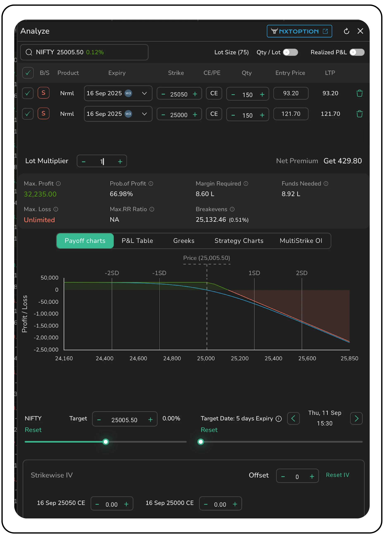Click the Breakevens info icon
This screenshot has height=536, width=392.
[232, 209]
